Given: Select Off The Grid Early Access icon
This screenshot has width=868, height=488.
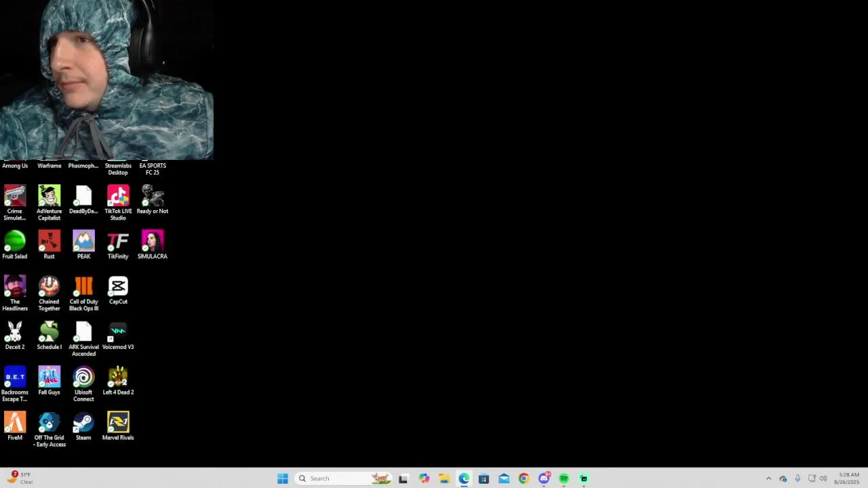Looking at the screenshot, I should 49,430.
